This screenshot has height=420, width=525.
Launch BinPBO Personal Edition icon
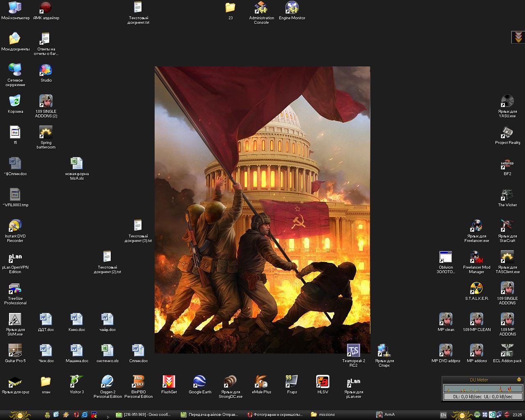pos(138,387)
